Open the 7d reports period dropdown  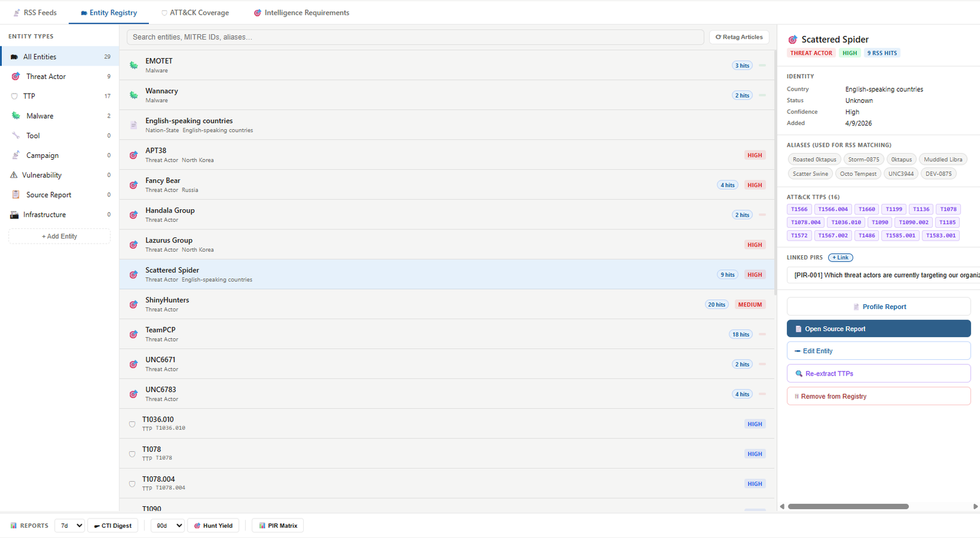70,526
